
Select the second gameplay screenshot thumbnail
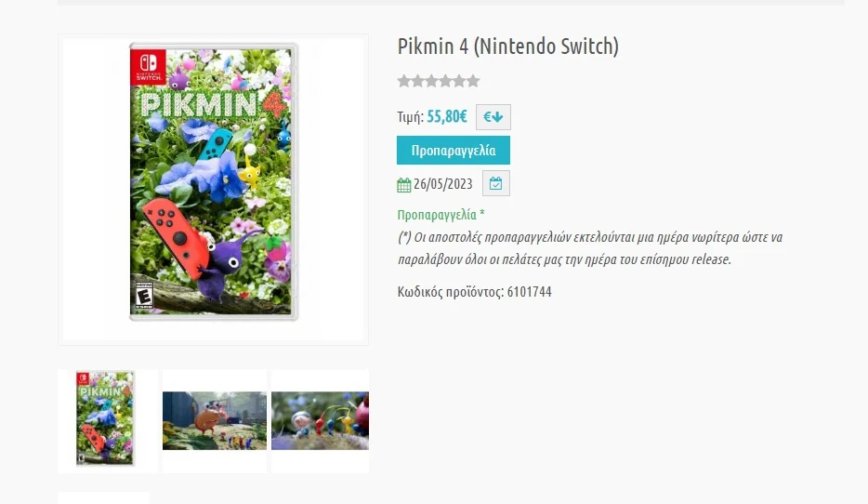215,420
